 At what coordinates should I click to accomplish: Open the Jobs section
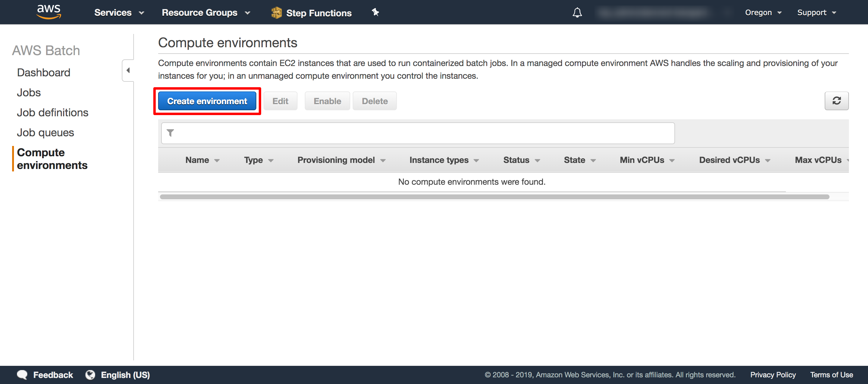[29, 93]
